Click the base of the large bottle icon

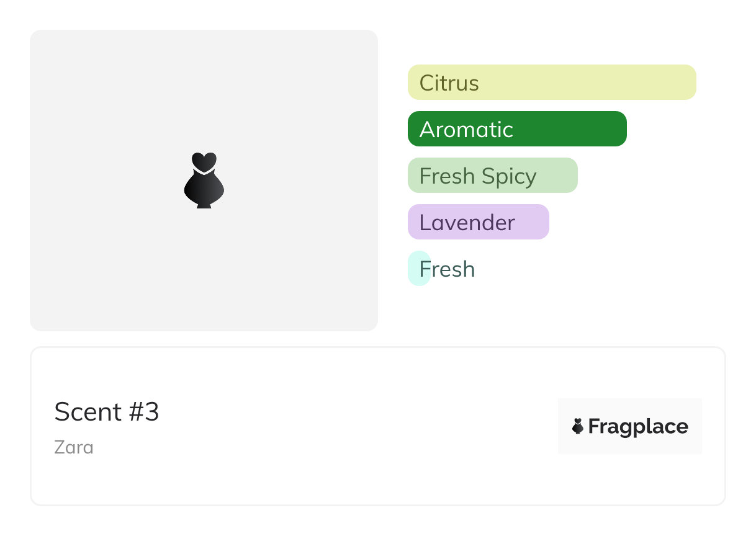click(204, 205)
